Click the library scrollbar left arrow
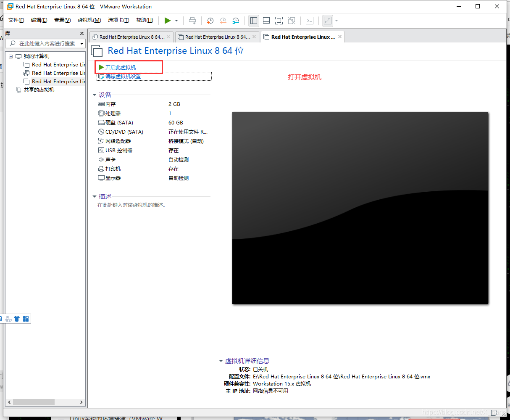Viewport: 510px width, 420px height. coord(9,402)
